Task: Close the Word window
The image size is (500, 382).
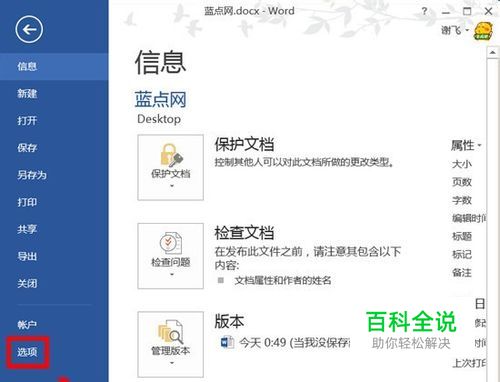Action: coord(489,11)
